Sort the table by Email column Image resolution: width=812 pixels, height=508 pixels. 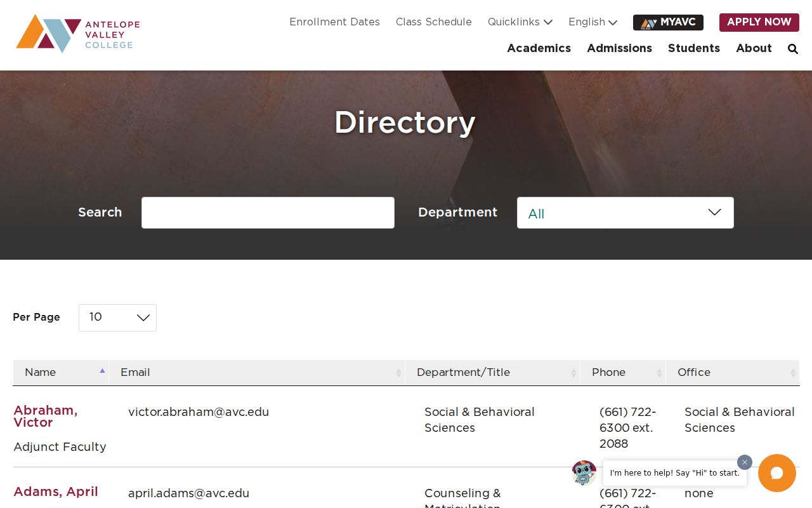pos(257,373)
